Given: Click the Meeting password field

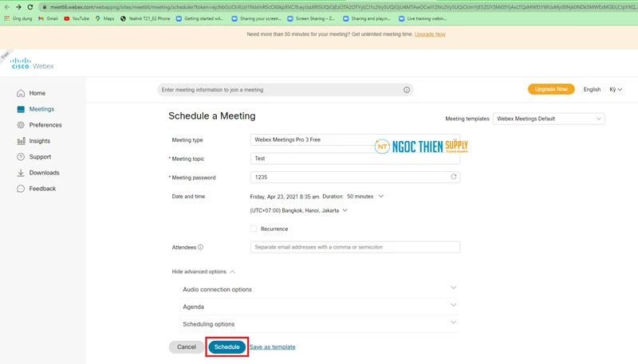Looking at the screenshot, I should (x=355, y=177).
